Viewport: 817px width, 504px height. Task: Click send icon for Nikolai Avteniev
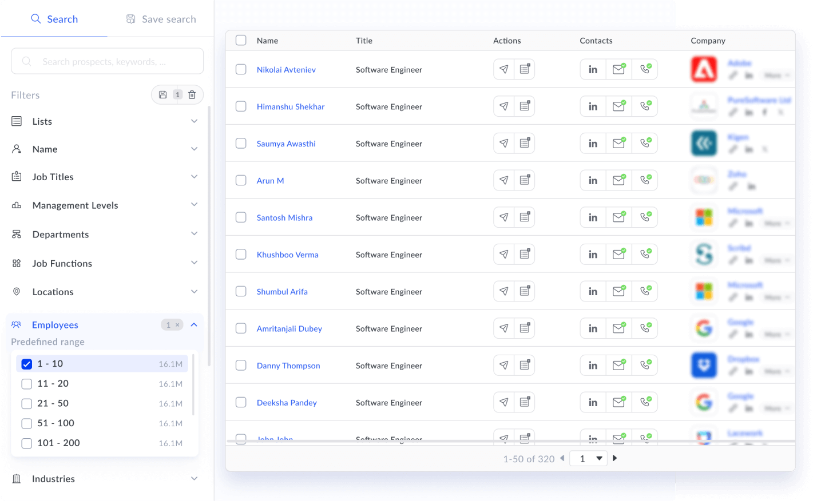[x=503, y=69]
